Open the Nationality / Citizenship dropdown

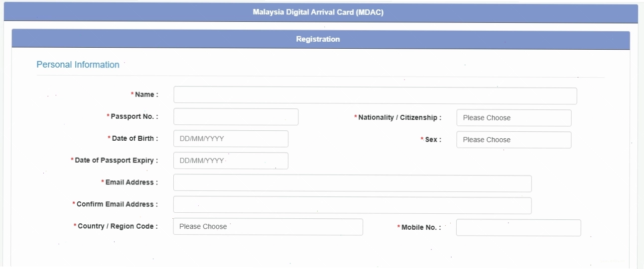click(514, 118)
